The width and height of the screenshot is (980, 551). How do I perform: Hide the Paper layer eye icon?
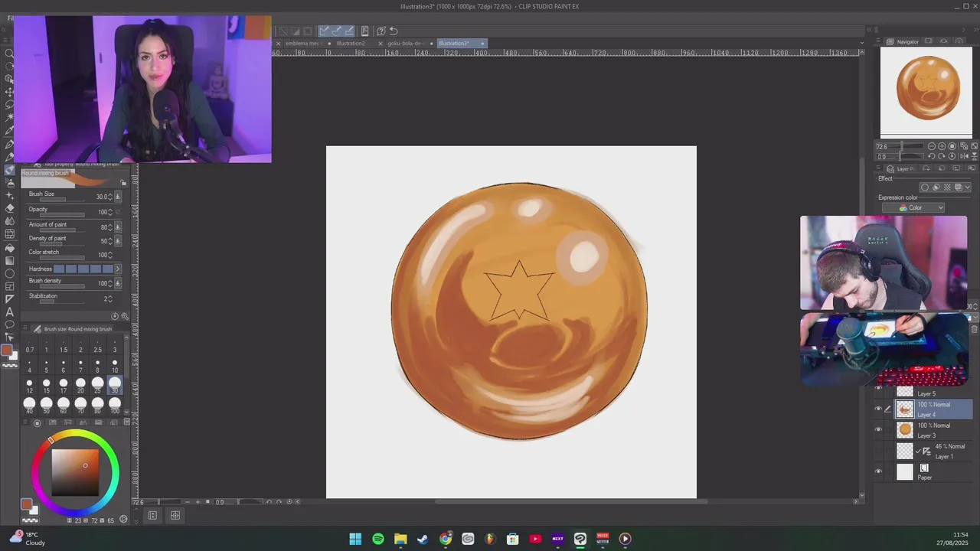pyautogui.click(x=878, y=471)
